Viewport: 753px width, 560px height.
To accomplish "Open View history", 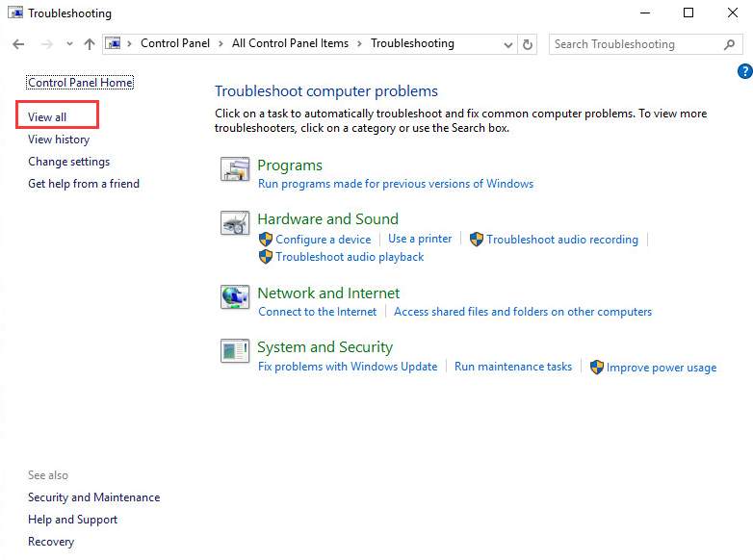I will click(59, 140).
